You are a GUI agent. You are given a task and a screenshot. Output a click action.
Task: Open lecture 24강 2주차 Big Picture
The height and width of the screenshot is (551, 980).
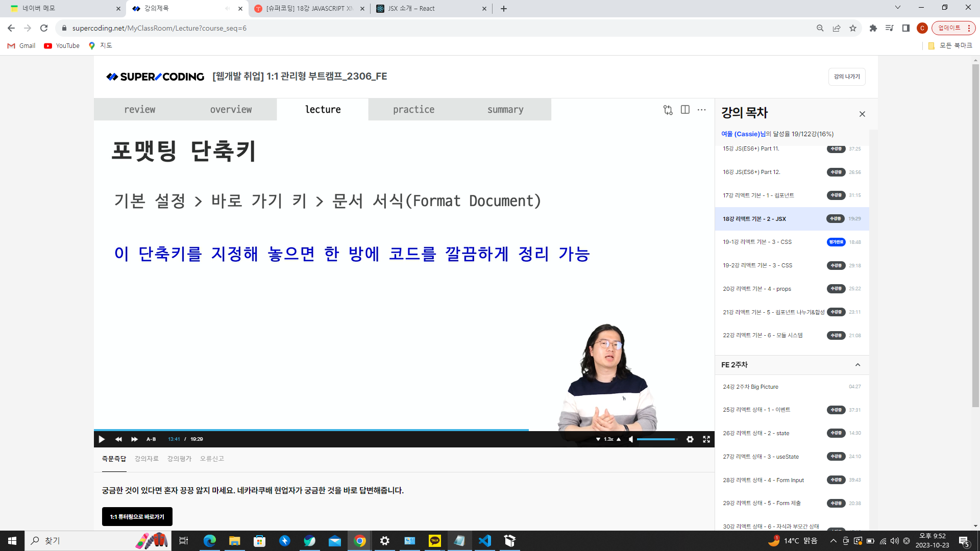click(x=792, y=387)
